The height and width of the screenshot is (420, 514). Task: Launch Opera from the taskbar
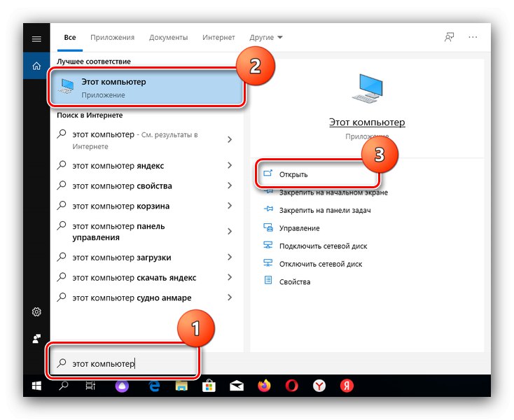tap(291, 386)
